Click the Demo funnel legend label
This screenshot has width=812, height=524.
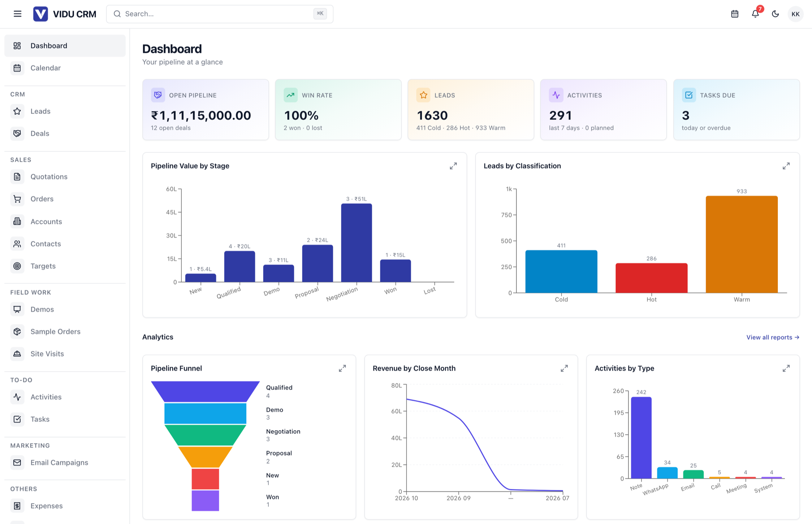(x=274, y=410)
